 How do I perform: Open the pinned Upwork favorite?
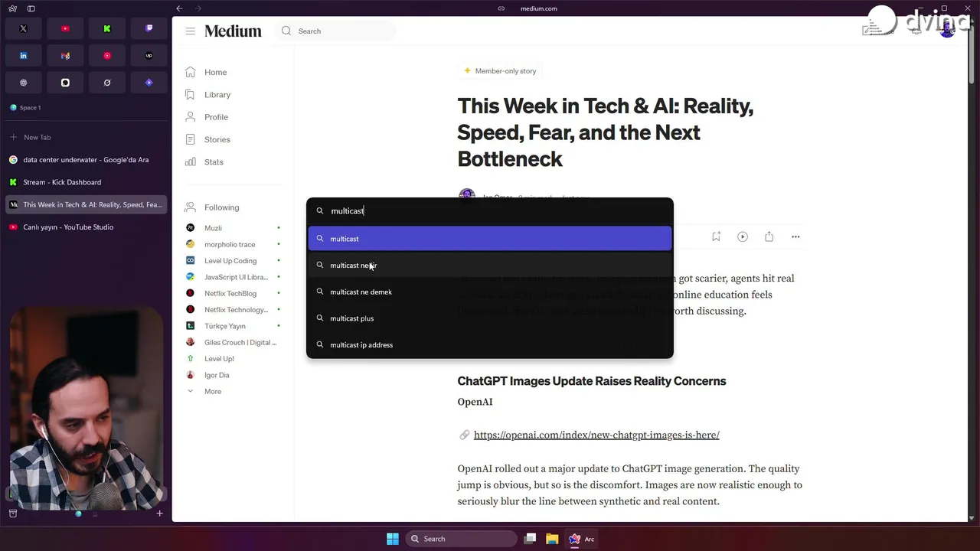click(149, 56)
